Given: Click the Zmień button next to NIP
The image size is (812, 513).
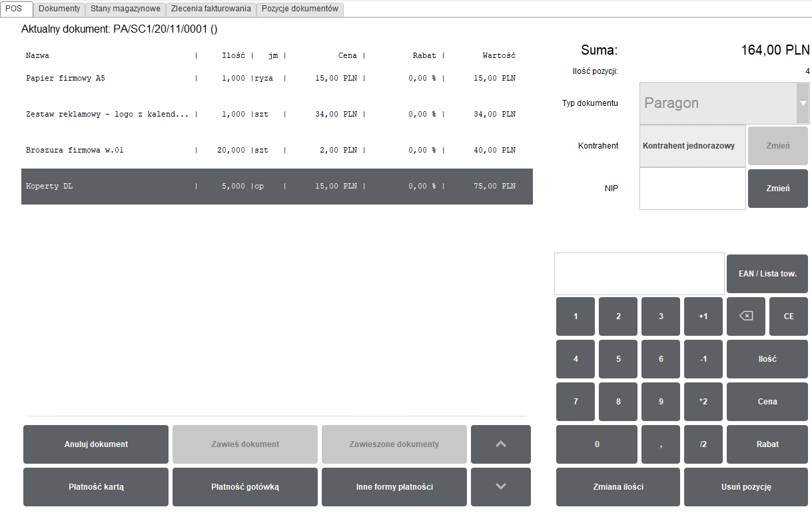Looking at the screenshot, I should point(777,189).
